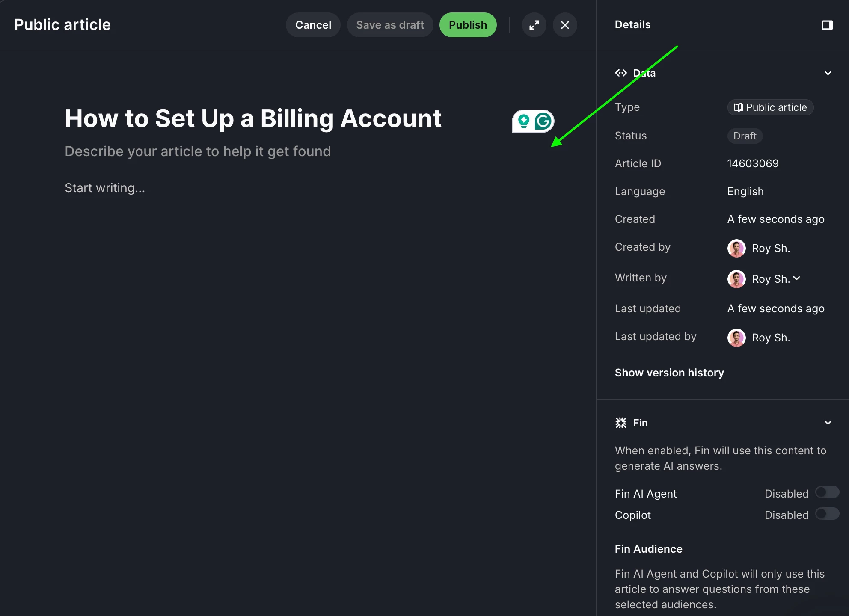Click the Grammarly G icon
849x616 pixels.
pyautogui.click(x=543, y=121)
